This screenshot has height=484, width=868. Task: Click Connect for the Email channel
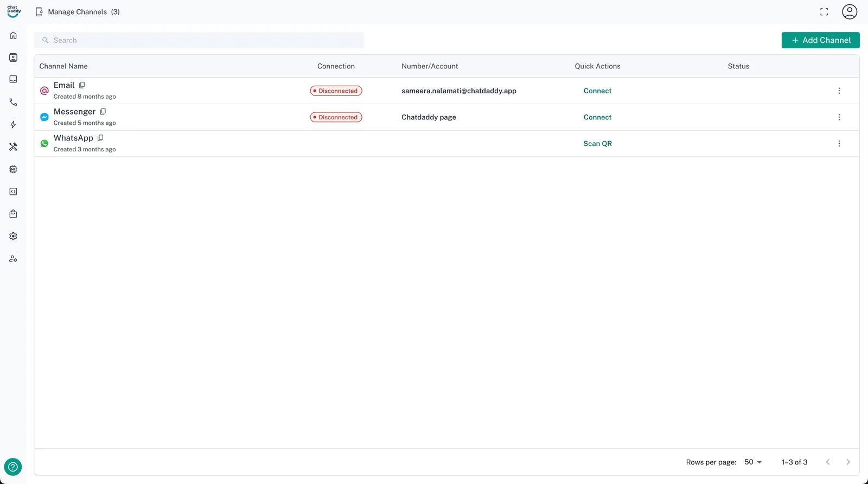tap(597, 91)
